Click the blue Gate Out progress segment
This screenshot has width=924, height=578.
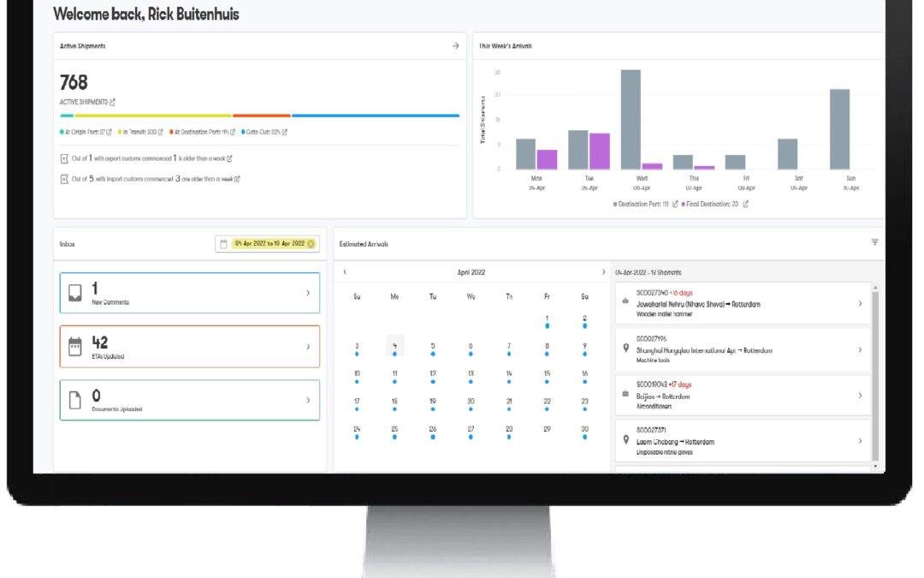click(376, 116)
